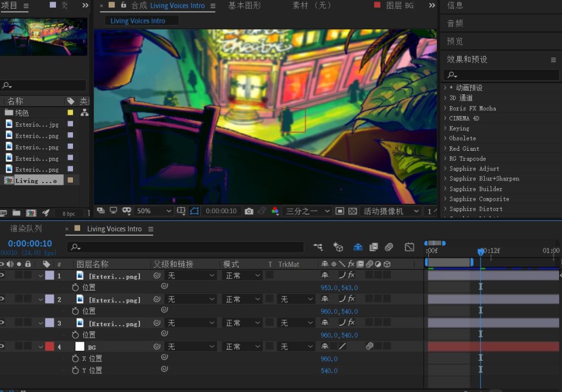The height and width of the screenshot is (392, 562).
Task: Click the always-preview-this-view icon in the viewer
Action: (101, 211)
